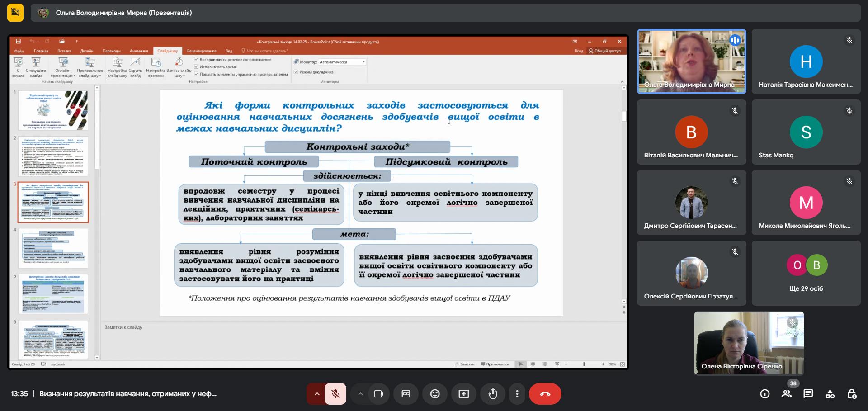
Task: Fit slide to window icon
Action: (x=623, y=364)
